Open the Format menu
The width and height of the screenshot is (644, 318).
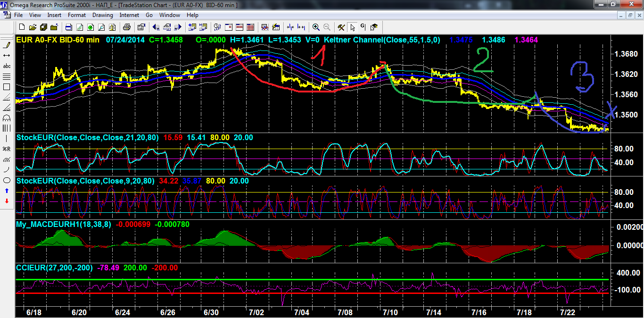coord(77,15)
